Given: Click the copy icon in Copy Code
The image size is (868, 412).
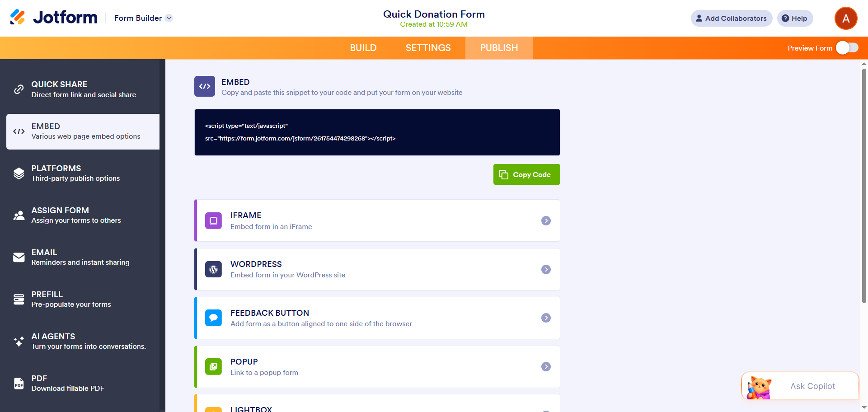Looking at the screenshot, I should (x=503, y=174).
